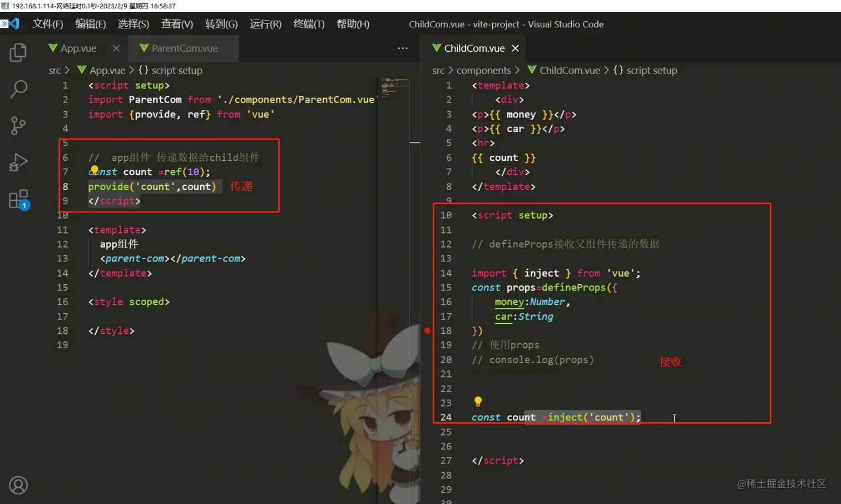Click the "car:String" prop line
The image size is (841, 504).
(x=524, y=317)
